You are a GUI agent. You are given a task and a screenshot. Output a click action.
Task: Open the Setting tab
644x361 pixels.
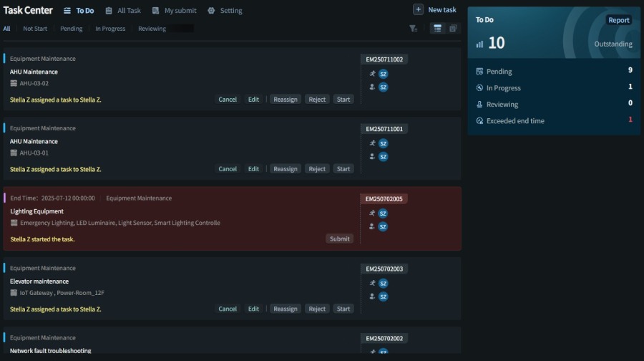pos(225,11)
